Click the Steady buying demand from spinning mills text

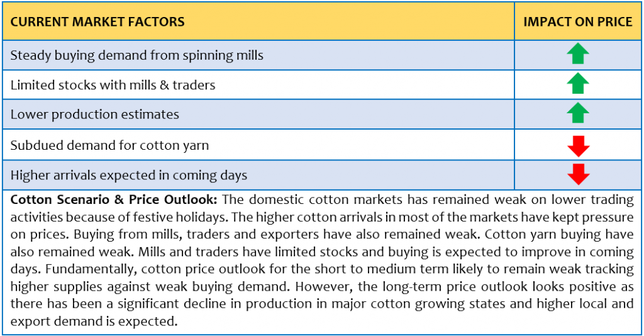[136, 55]
